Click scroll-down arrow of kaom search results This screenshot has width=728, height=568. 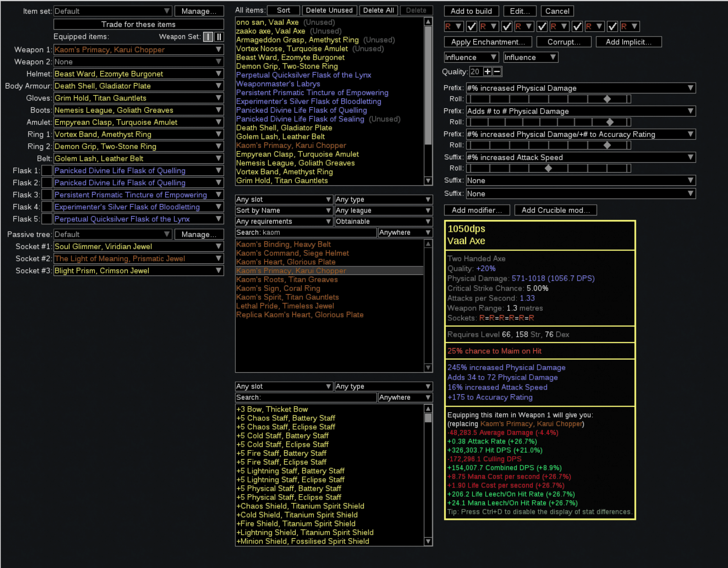(x=428, y=368)
